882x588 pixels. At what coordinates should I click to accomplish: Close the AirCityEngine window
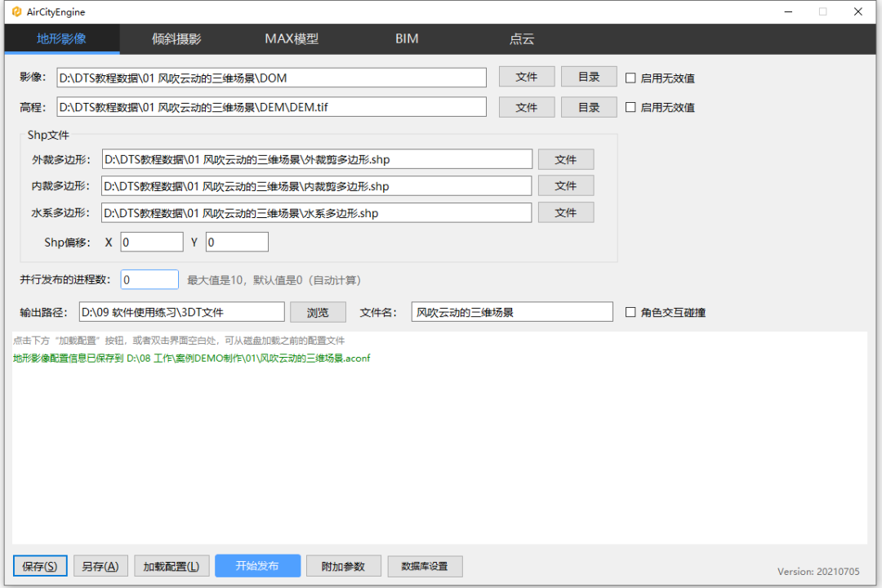pyautogui.click(x=857, y=11)
